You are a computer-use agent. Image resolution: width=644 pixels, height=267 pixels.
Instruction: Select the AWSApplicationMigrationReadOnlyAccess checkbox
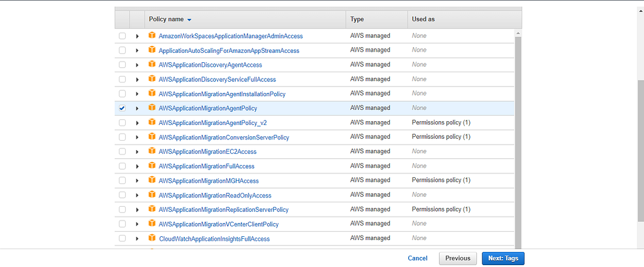click(122, 195)
